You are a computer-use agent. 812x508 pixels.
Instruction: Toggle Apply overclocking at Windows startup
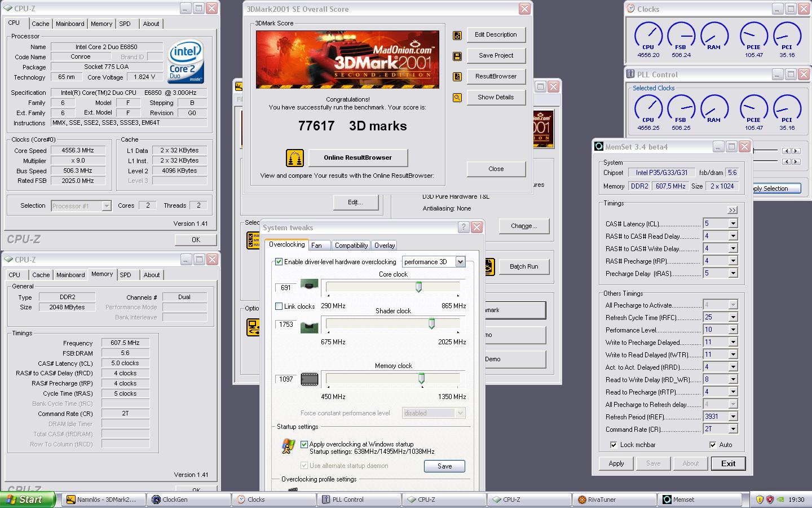304,444
